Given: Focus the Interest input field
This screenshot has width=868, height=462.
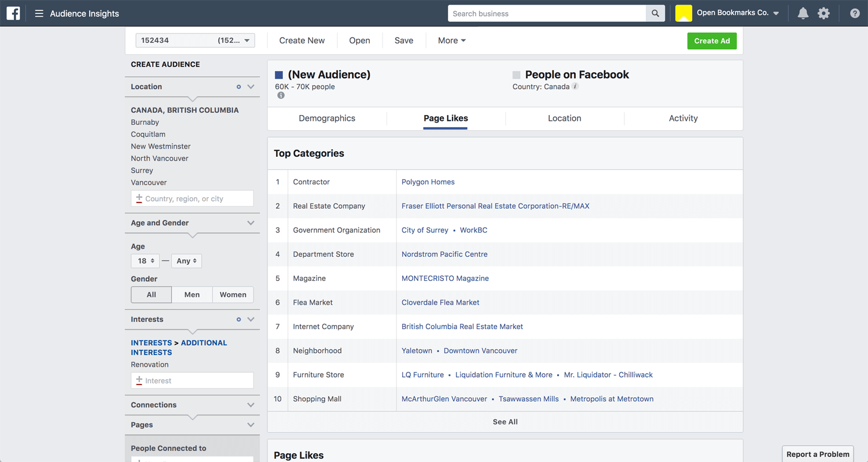Looking at the screenshot, I should pos(192,380).
